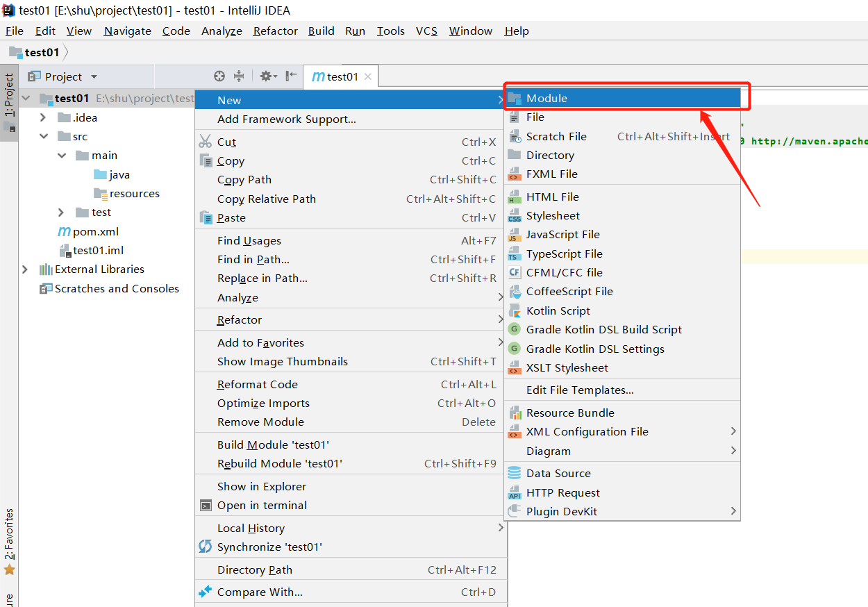Click Gradle Kotlin DSL Build Script icon
This screenshot has width=868, height=607.
click(x=515, y=329)
